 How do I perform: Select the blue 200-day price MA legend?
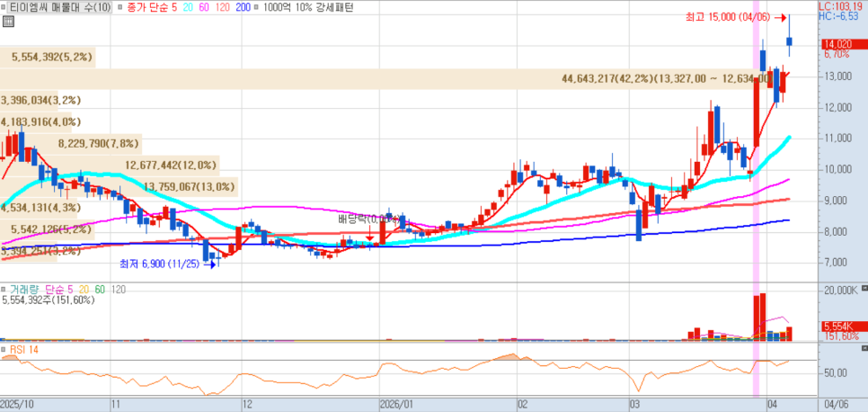click(242, 8)
